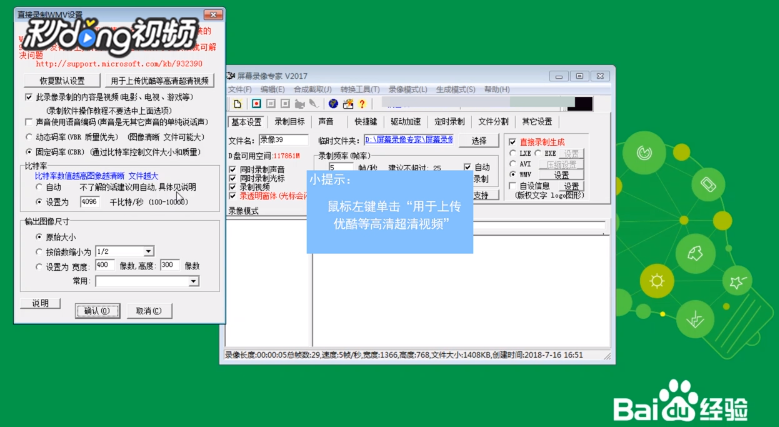Switch to the 文件分割 tab
The image size is (779, 427).
[x=493, y=122]
